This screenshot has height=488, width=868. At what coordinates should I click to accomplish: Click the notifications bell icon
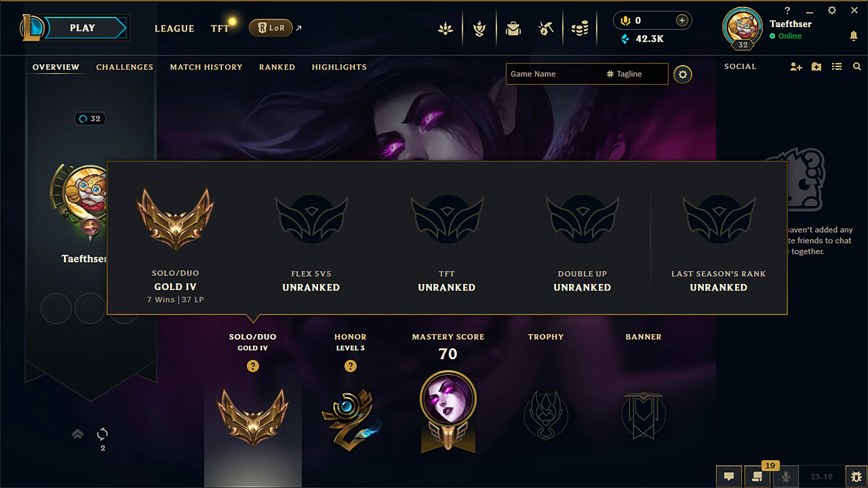point(853,36)
